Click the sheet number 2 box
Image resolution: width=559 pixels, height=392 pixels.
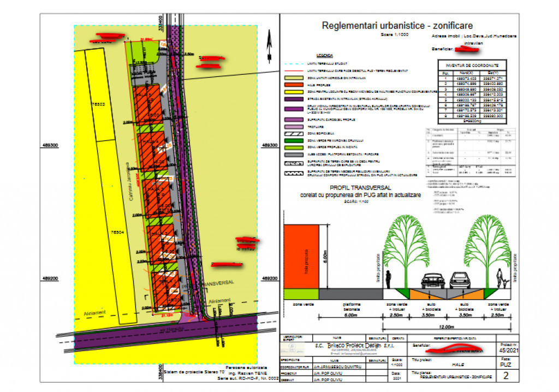pos(506,375)
